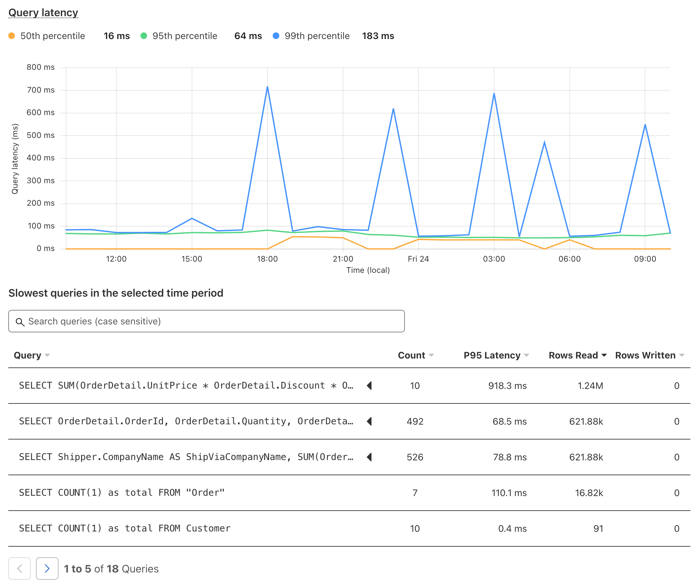Select the SELECT COUNT(1) FROM Customer row

[125, 528]
